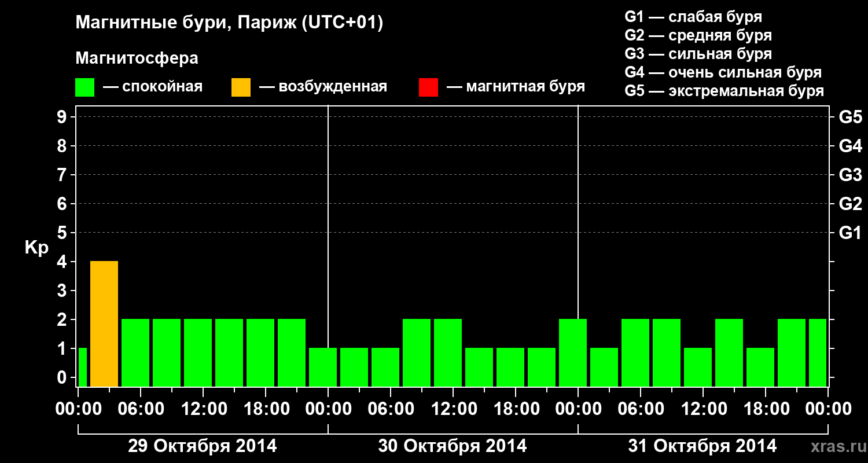Click the G2 label on the right axis

[x=850, y=204]
